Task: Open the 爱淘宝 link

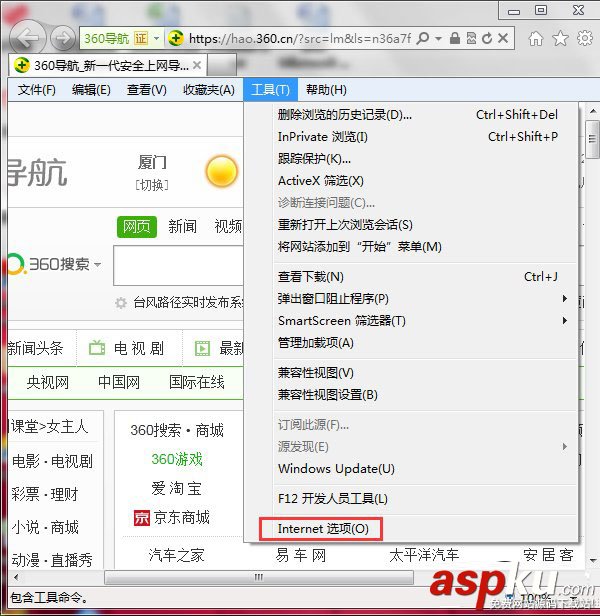Action: [176, 489]
